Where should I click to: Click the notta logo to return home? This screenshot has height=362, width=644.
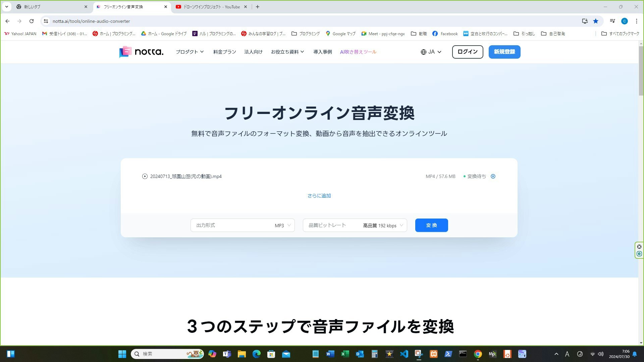pyautogui.click(x=141, y=52)
